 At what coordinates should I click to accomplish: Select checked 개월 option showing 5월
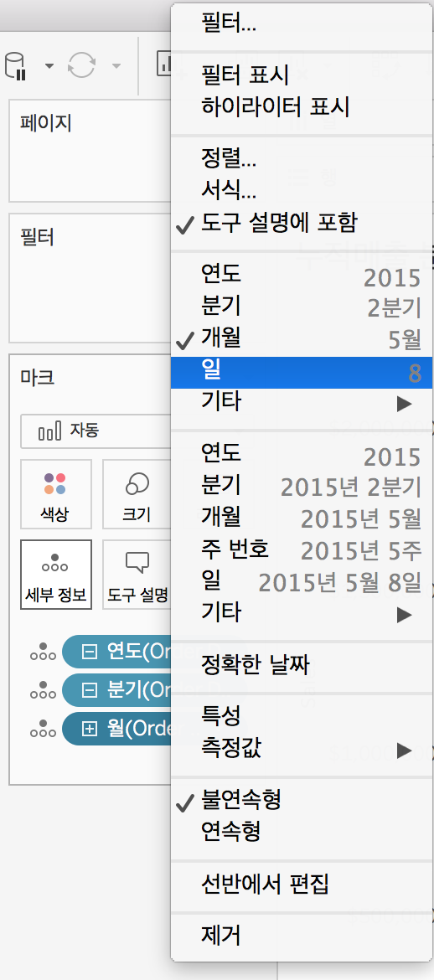point(302,338)
